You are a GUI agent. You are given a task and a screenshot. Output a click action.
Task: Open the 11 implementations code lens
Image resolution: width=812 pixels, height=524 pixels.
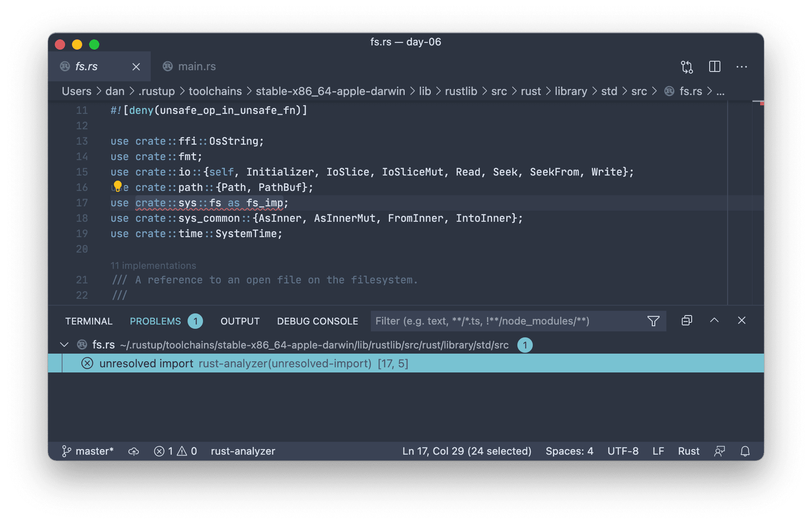coord(153,265)
